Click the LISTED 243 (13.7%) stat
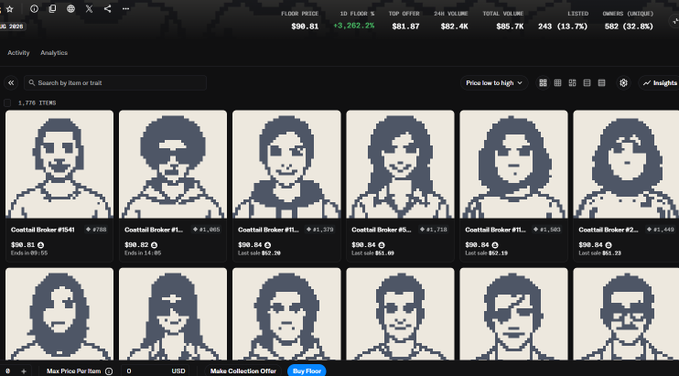This screenshot has height=376, width=679. pos(563,20)
